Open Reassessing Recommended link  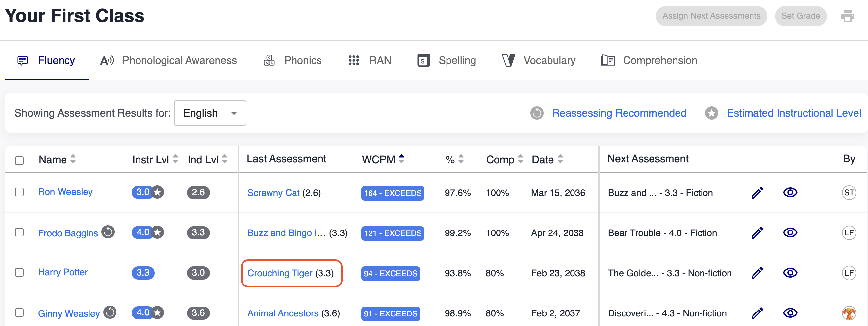619,113
